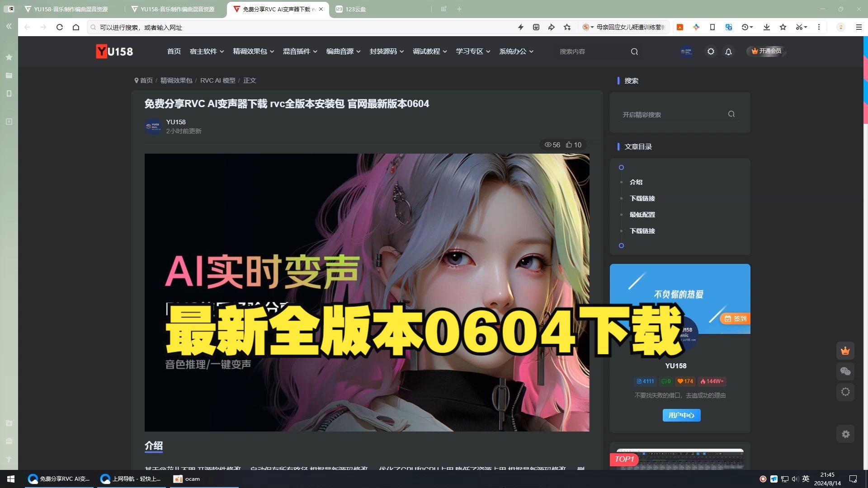Open the bookmarks star icon in toolbar
The width and height of the screenshot is (868, 488).
tap(783, 27)
